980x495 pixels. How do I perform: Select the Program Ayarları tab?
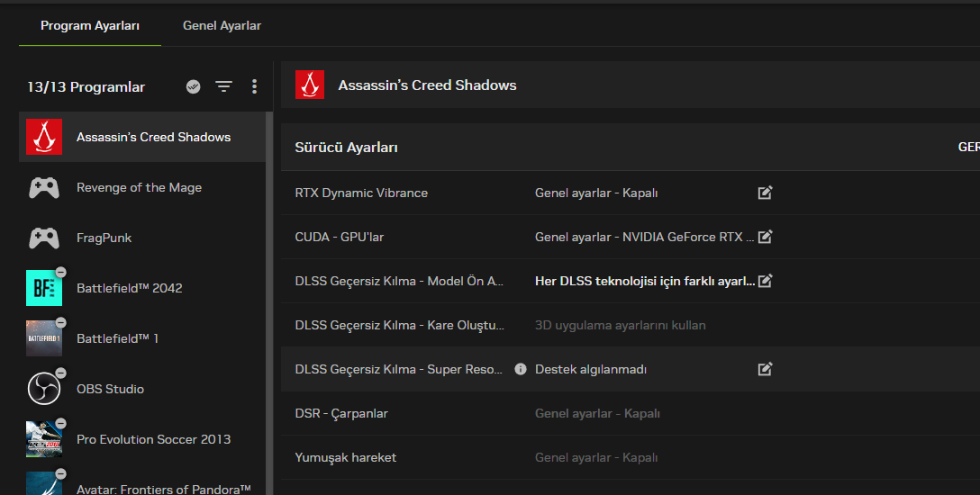(x=90, y=25)
